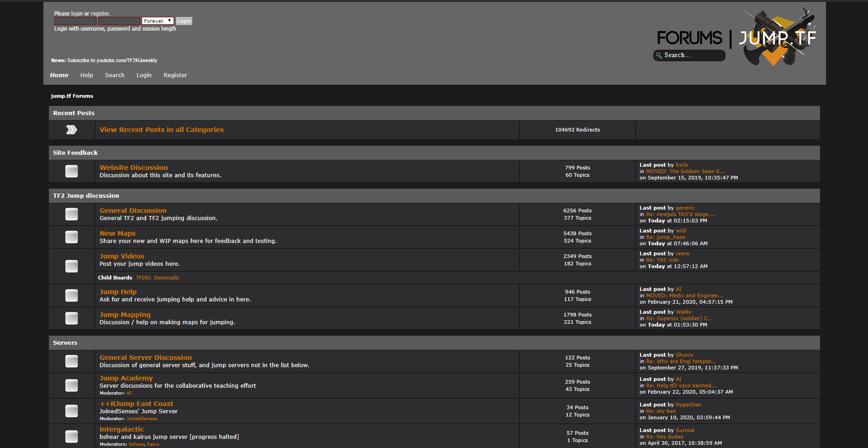This screenshot has width=868, height=448.
Task: Open the Democalls child board
Action: [166, 277]
